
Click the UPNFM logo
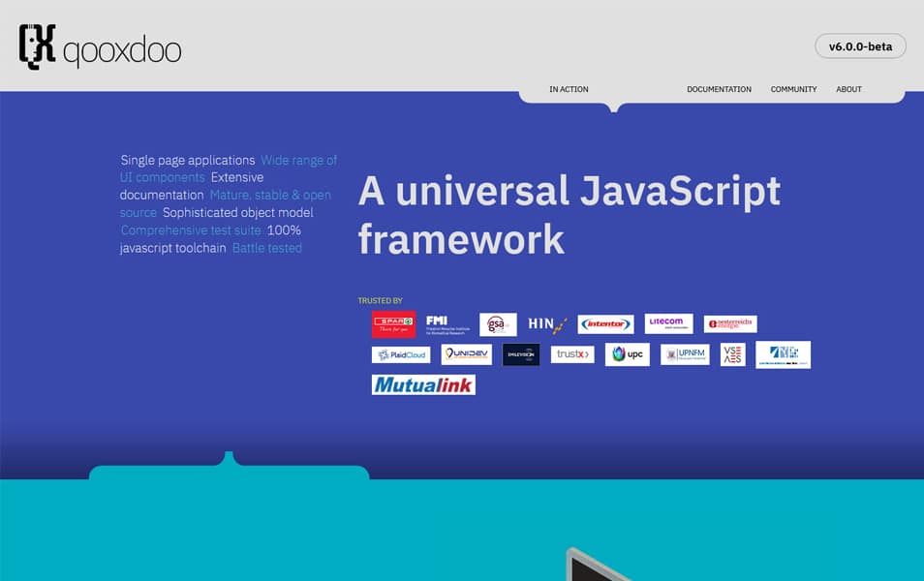(685, 354)
